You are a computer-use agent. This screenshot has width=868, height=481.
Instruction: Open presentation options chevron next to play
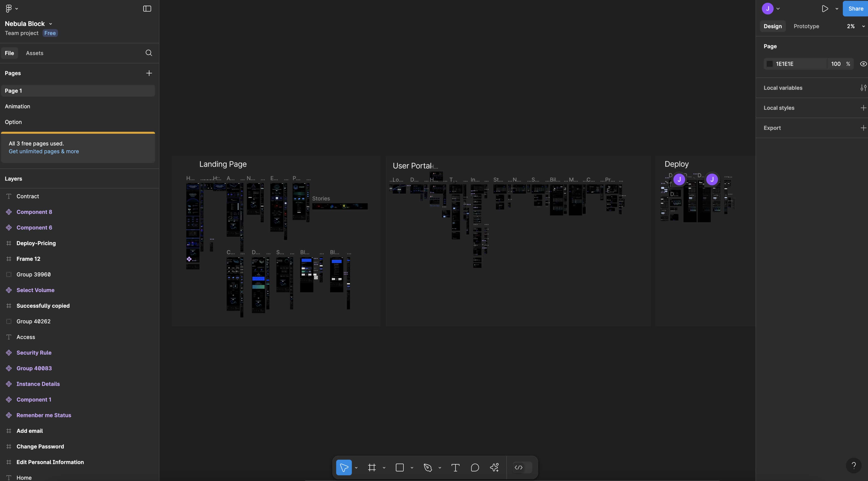pos(837,9)
